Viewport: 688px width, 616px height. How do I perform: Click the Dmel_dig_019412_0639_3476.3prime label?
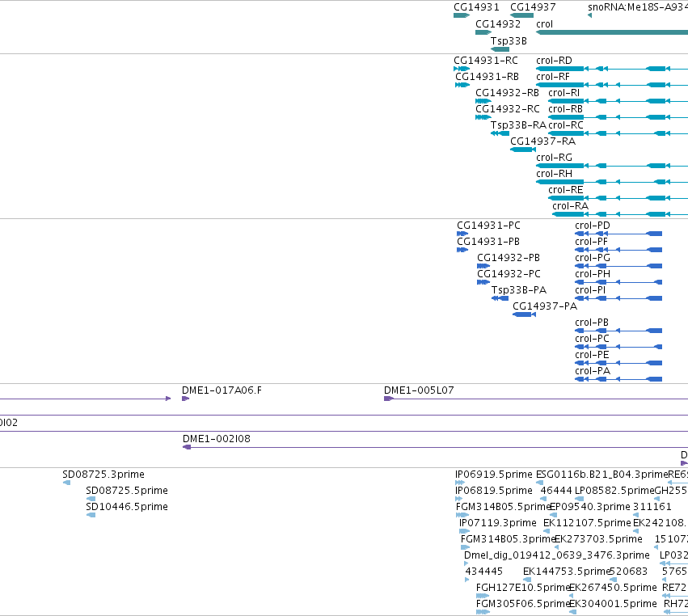click(557, 555)
